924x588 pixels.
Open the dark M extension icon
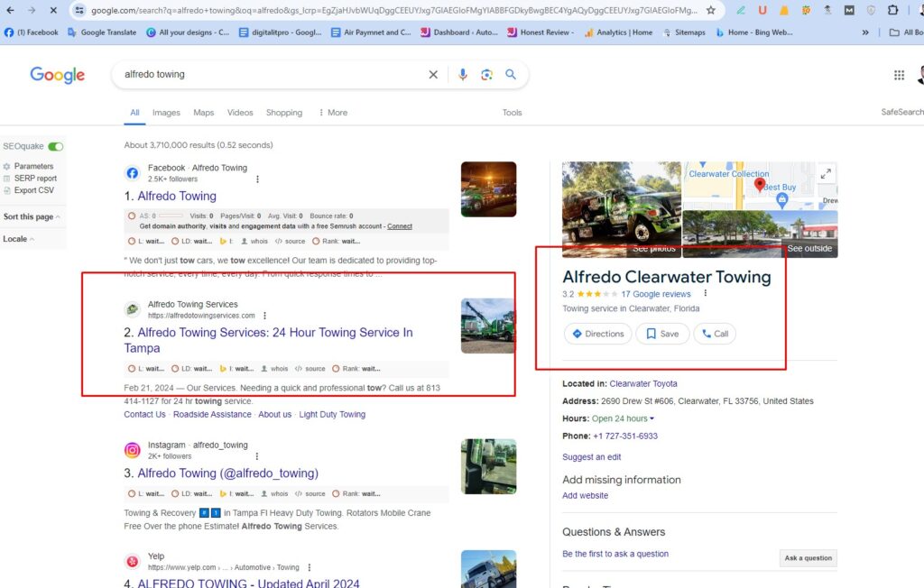pyautogui.click(x=849, y=10)
